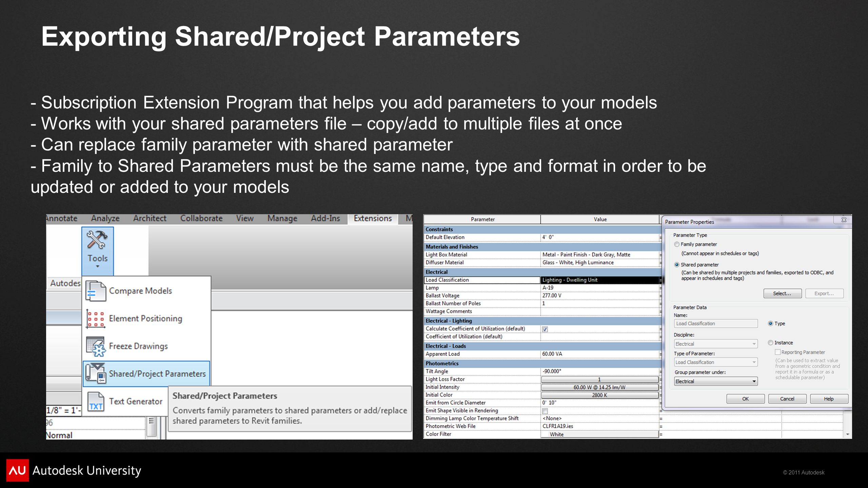Choose Text Generator menu entry
This screenshot has height=488, width=868.
tap(125, 402)
